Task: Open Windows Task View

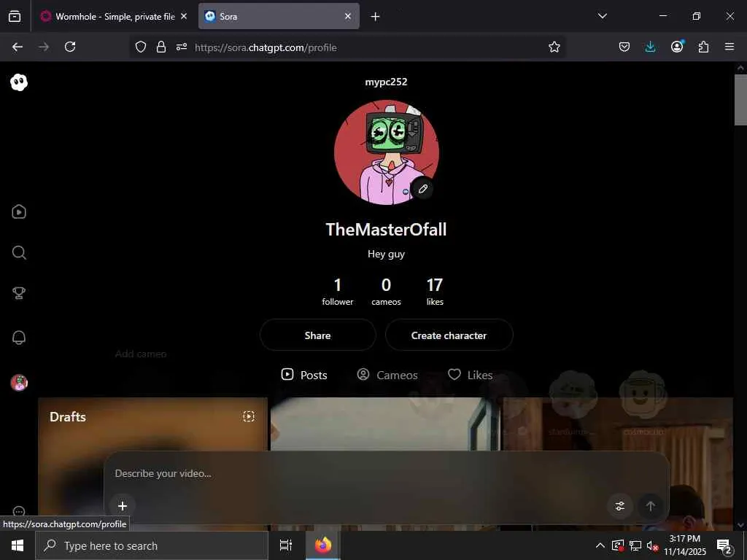Action: (286, 545)
